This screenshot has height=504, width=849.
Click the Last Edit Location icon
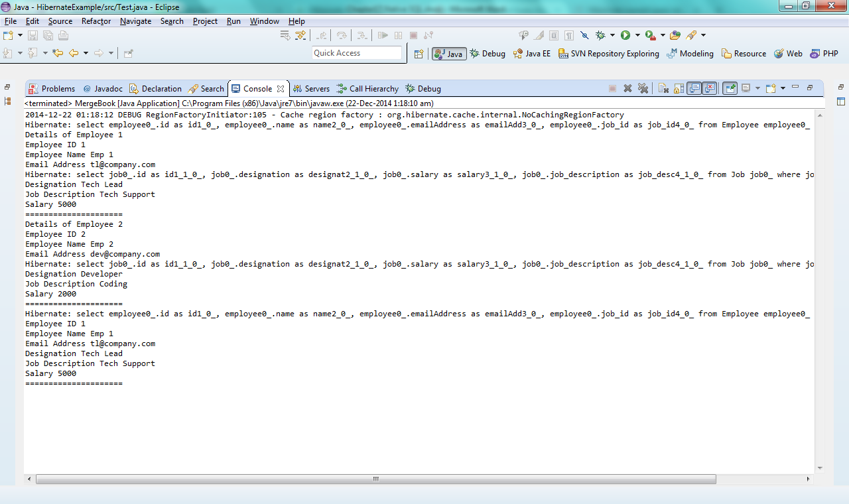58,53
